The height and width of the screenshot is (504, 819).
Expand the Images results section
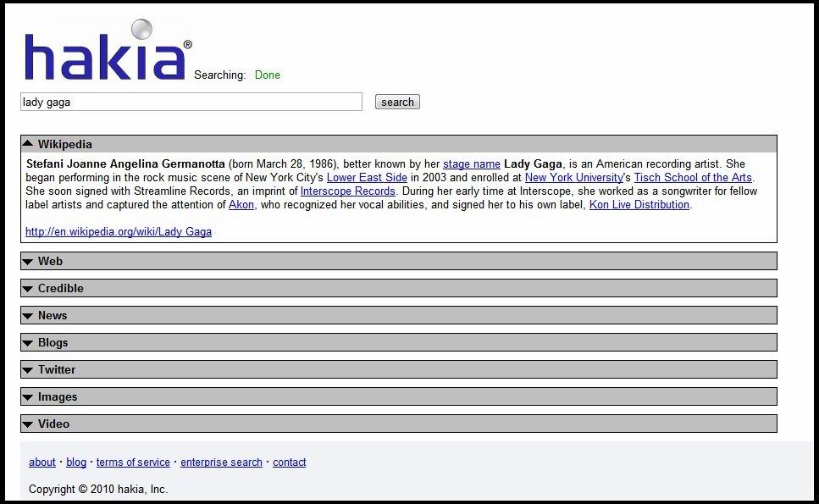399,397
